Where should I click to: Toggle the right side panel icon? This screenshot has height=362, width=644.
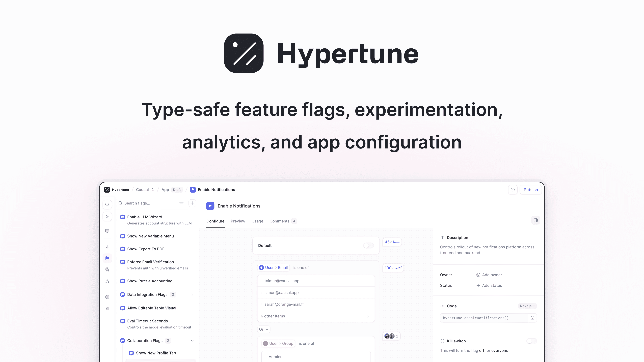[535, 220]
